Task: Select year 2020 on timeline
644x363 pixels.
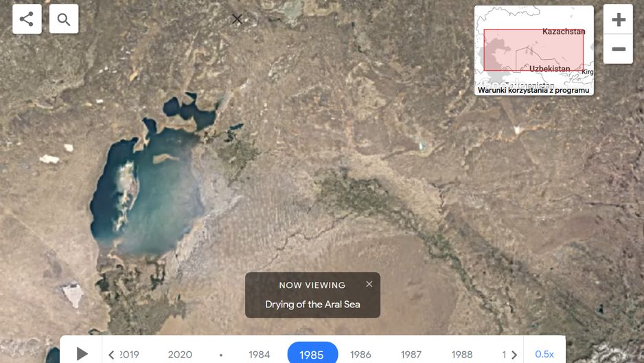Action: pos(180,354)
